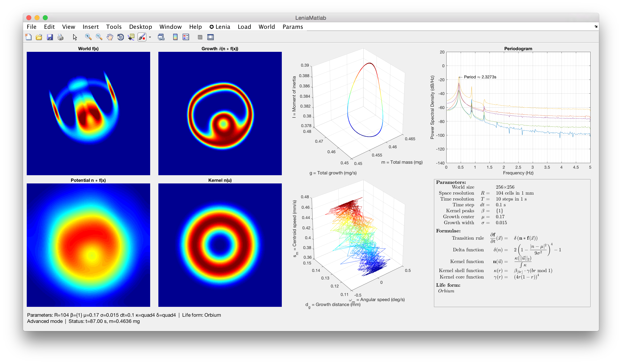The height and width of the screenshot is (364, 622).
Task: Select the Data Cursor tool
Action: 131,37
